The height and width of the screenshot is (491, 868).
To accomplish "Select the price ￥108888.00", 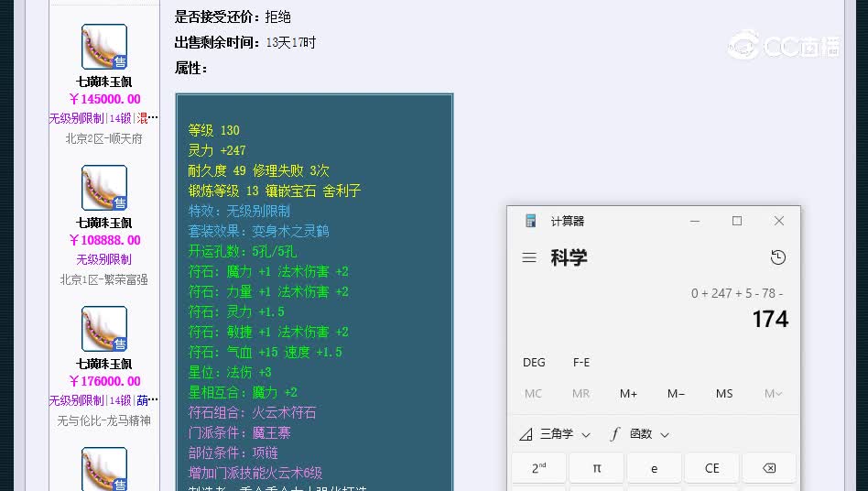I will (x=104, y=240).
